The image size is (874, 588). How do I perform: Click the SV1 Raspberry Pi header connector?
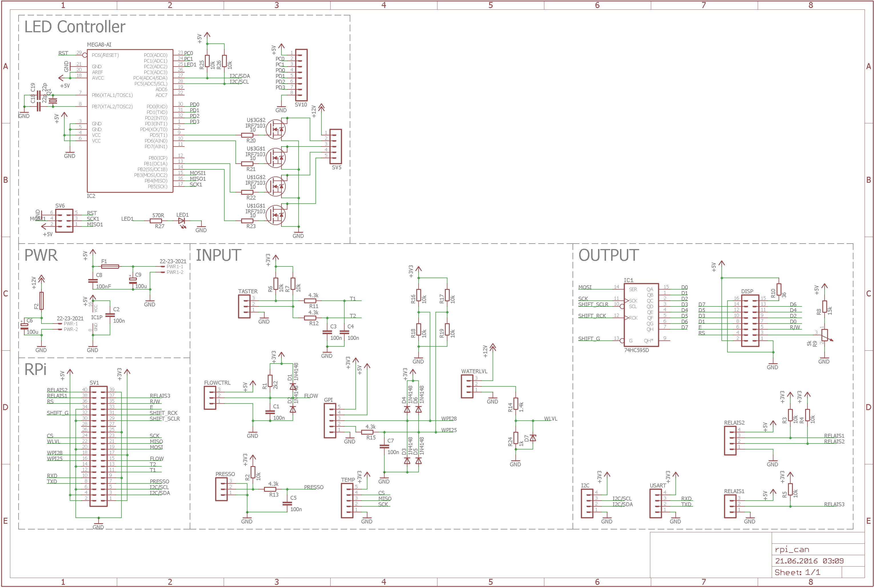pyautogui.click(x=98, y=446)
